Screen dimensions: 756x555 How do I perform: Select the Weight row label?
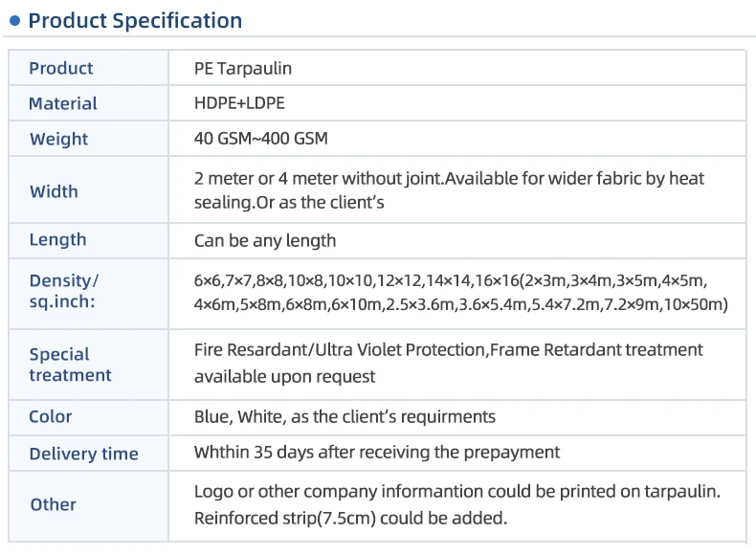tap(58, 139)
